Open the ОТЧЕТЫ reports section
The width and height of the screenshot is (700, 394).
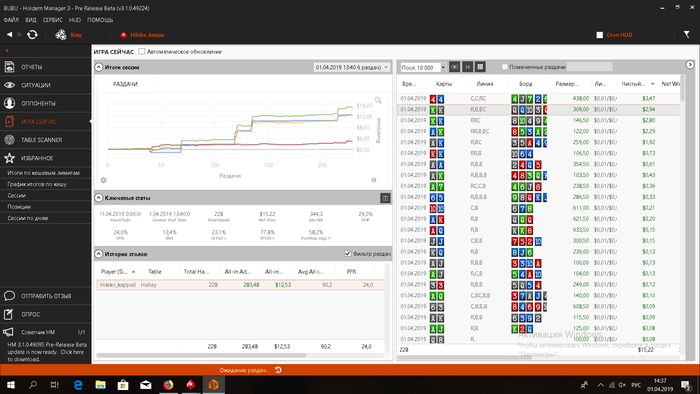46,67
